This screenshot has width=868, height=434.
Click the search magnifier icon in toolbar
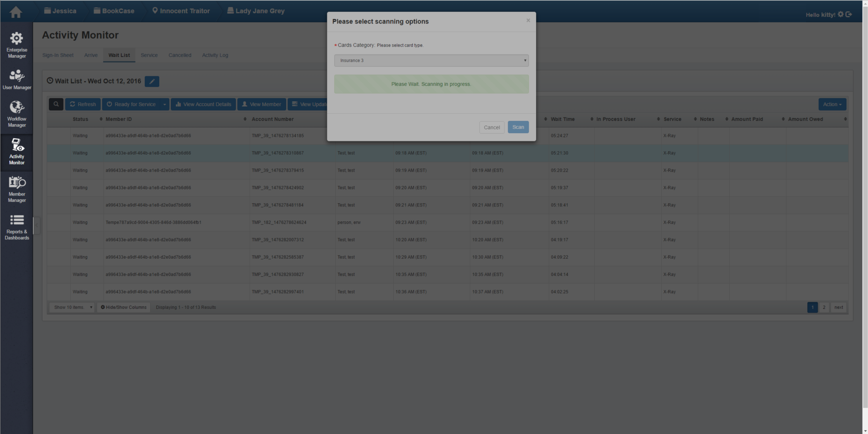coord(56,104)
